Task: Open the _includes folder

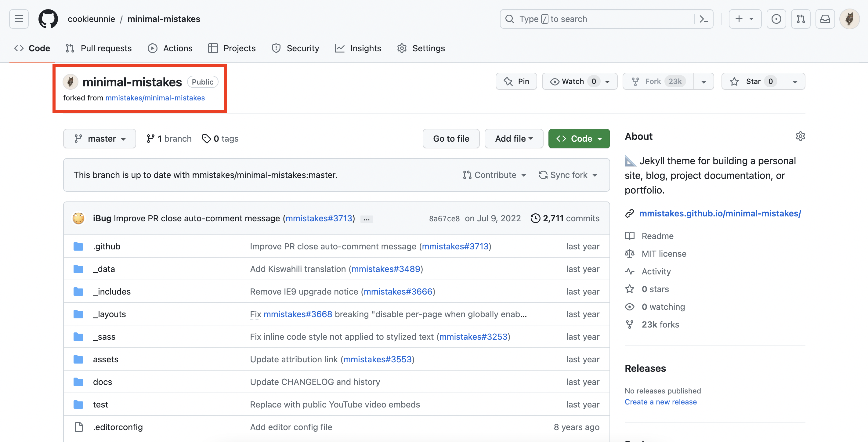Action: pos(112,292)
